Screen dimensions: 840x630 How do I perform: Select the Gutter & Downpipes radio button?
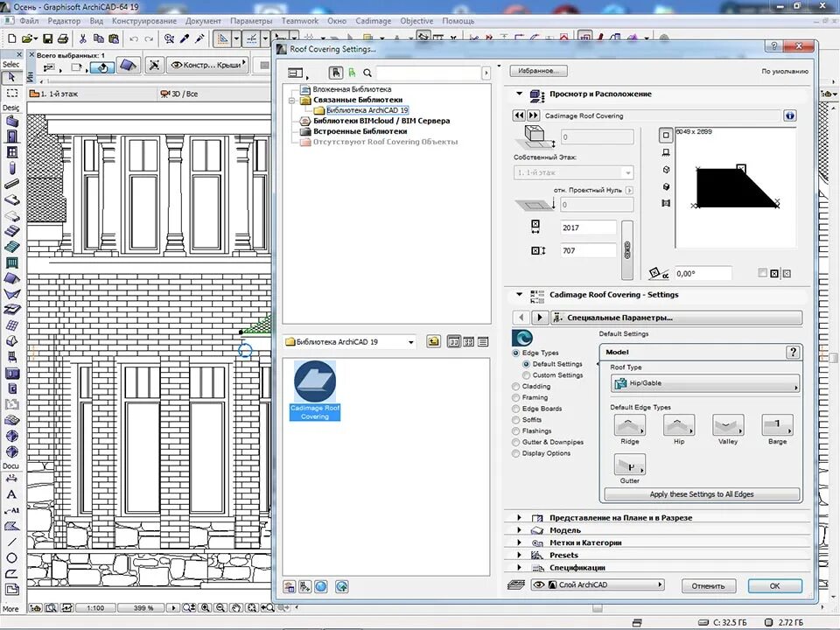point(516,443)
